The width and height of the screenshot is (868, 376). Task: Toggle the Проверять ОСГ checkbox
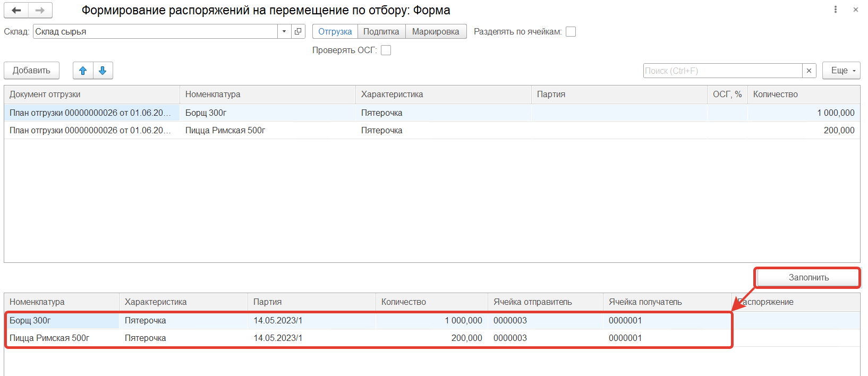coord(386,50)
